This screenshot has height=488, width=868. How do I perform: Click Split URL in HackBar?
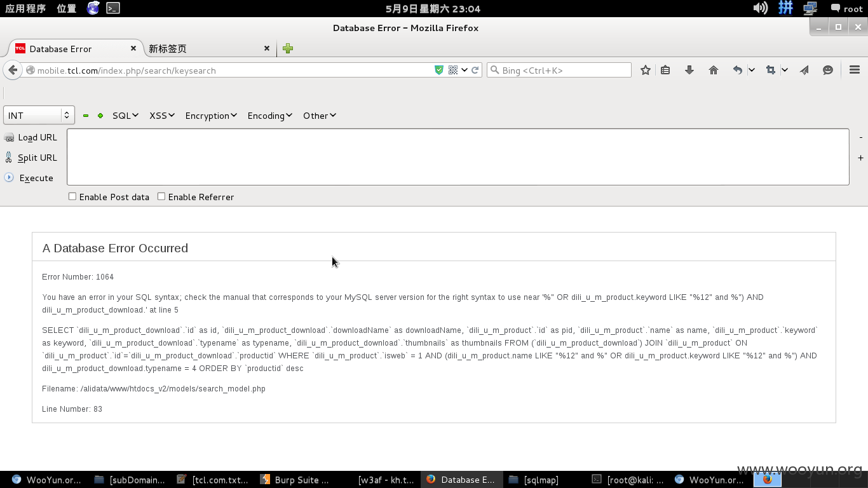[31, 158]
